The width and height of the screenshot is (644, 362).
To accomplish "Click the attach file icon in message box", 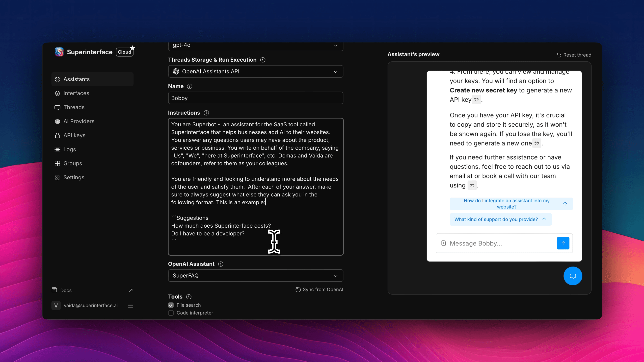I will 443,243.
